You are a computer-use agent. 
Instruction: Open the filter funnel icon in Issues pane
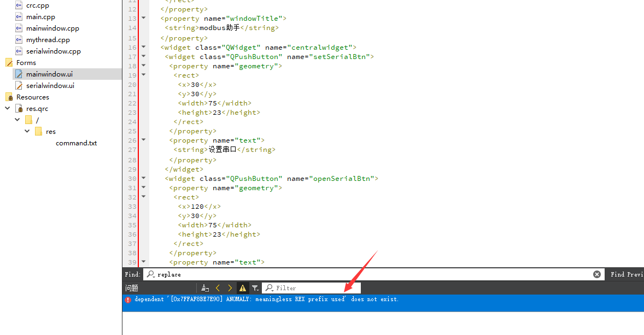[x=255, y=287]
